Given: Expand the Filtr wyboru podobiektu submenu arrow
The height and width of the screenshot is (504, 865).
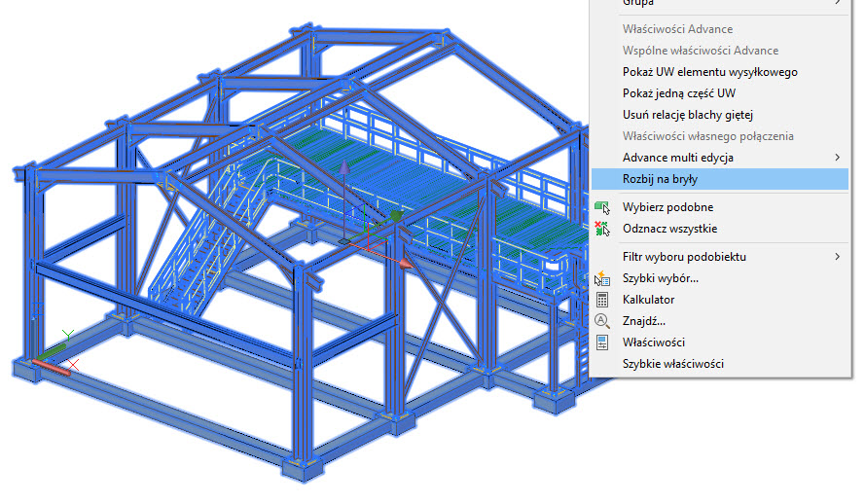Looking at the screenshot, I should click(837, 257).
